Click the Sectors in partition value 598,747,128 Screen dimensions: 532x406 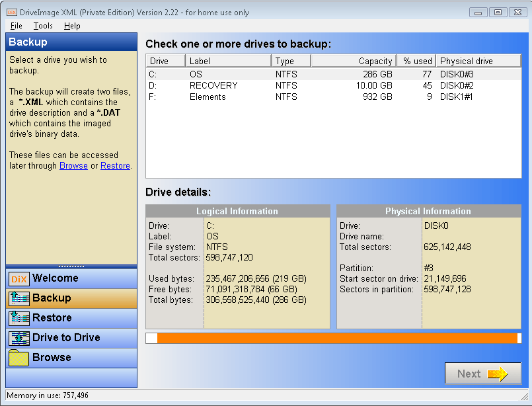[447, 289]
